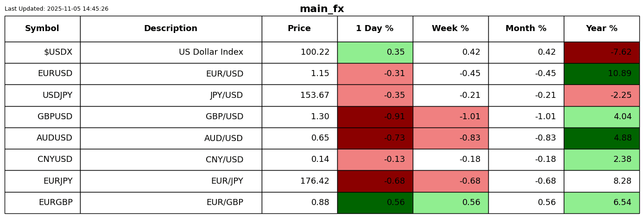Click the Description column header
The height and width of the screenshot is (218, 644).
coord(170,29)
